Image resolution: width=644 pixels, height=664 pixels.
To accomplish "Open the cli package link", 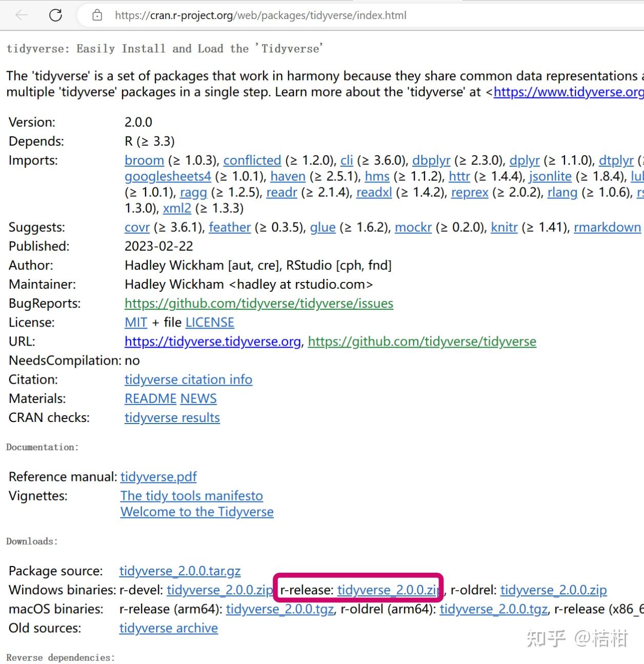I will tap(347, 160).
